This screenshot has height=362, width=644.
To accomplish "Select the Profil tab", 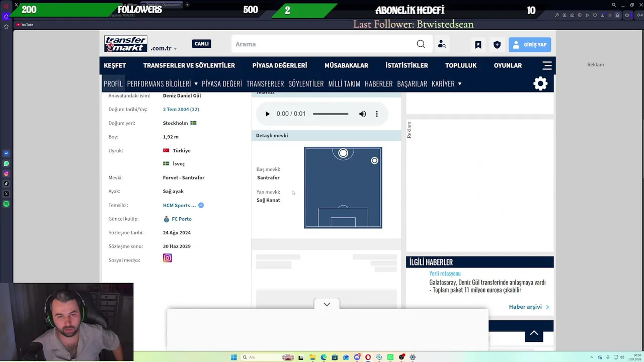I will tap(113, 83).
